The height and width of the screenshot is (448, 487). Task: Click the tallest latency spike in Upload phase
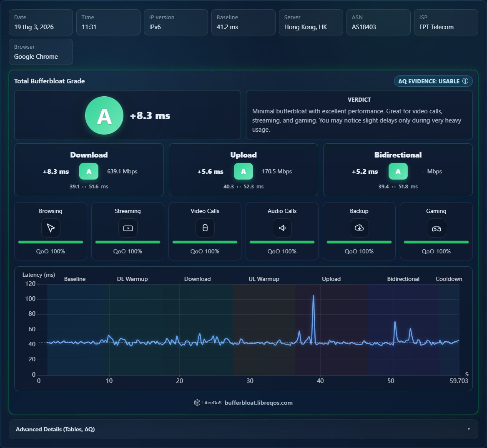[x=314, y=296]
